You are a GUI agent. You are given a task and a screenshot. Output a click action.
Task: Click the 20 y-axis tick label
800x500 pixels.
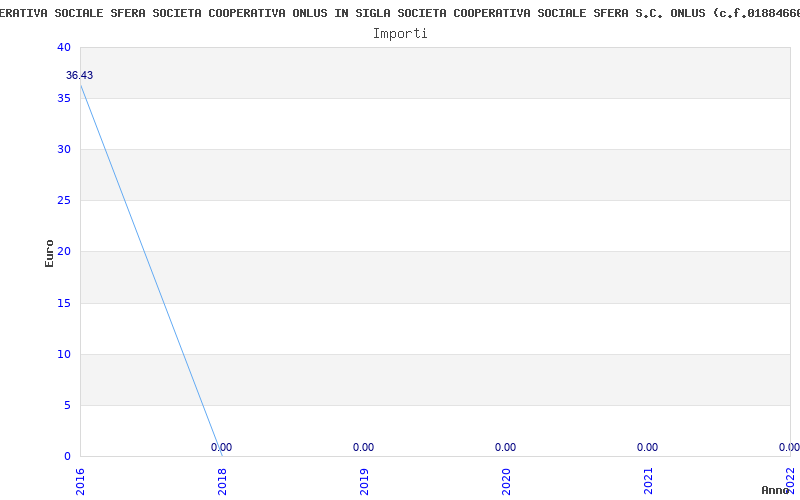pyautogui.click(x=64, y=252)
